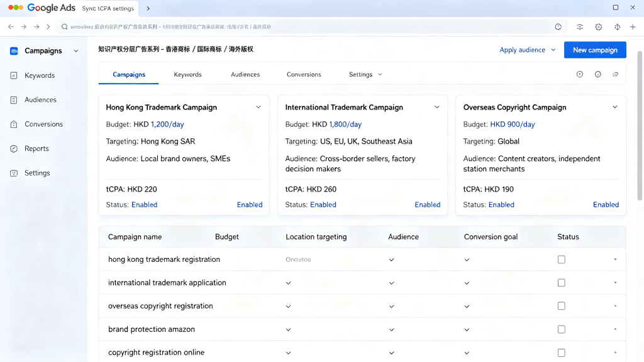Screen dimensions: 644x362
Task: Open Audience dropdown for brand protection amazon
Action: tap(391, 329)
